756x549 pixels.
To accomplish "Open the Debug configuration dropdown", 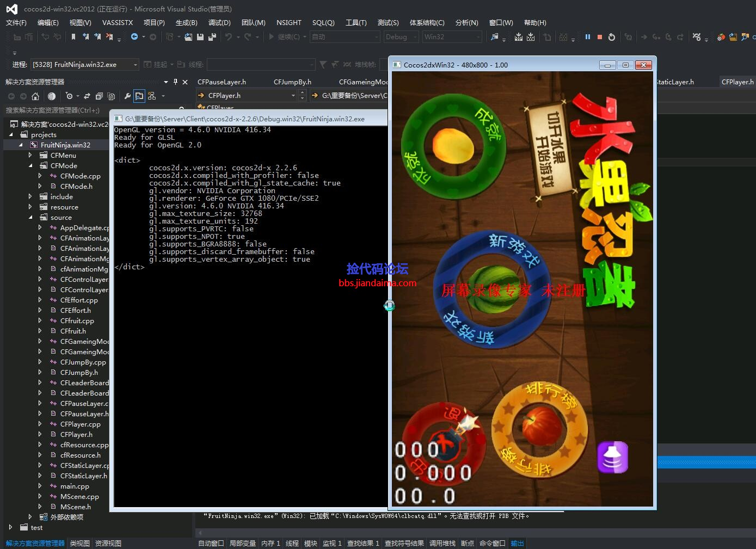I will pyautogui.click(x=416, y=37).
